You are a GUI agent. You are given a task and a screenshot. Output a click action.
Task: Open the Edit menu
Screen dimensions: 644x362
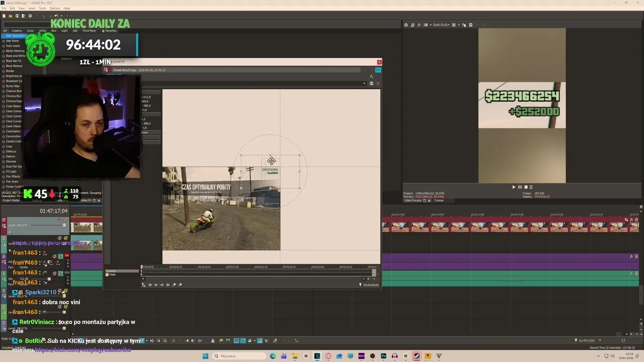pos(12,8)
